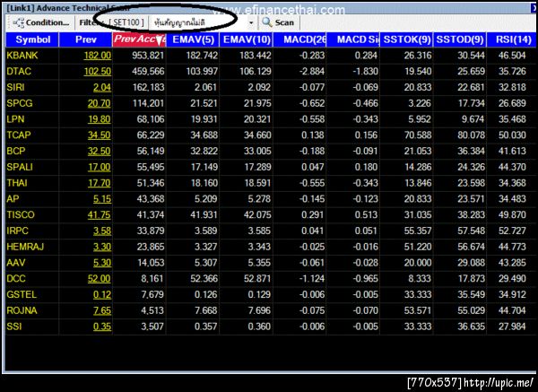The image size is (538, 392).
Task: Click KBANK Prev Acc value 953,821
Action: point(148,56)
